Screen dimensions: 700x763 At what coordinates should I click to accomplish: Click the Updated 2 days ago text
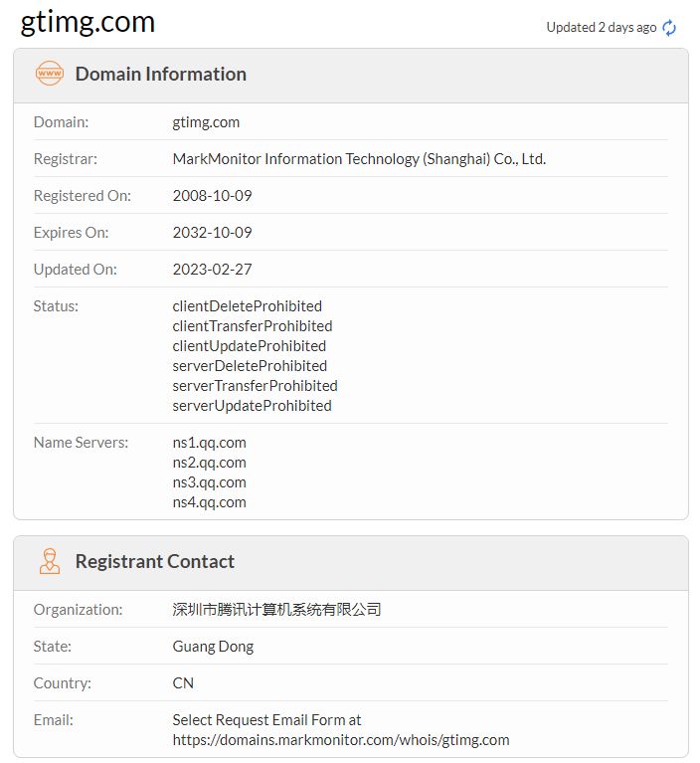601,28
